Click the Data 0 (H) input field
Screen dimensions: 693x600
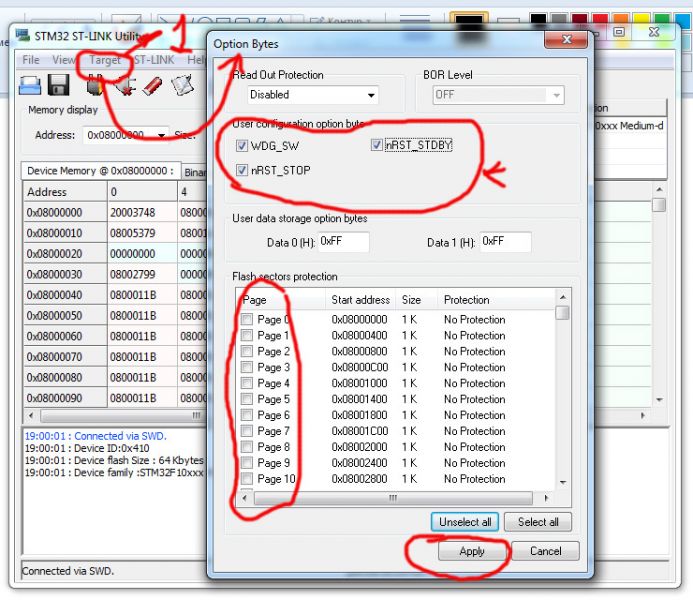[343, 242]
